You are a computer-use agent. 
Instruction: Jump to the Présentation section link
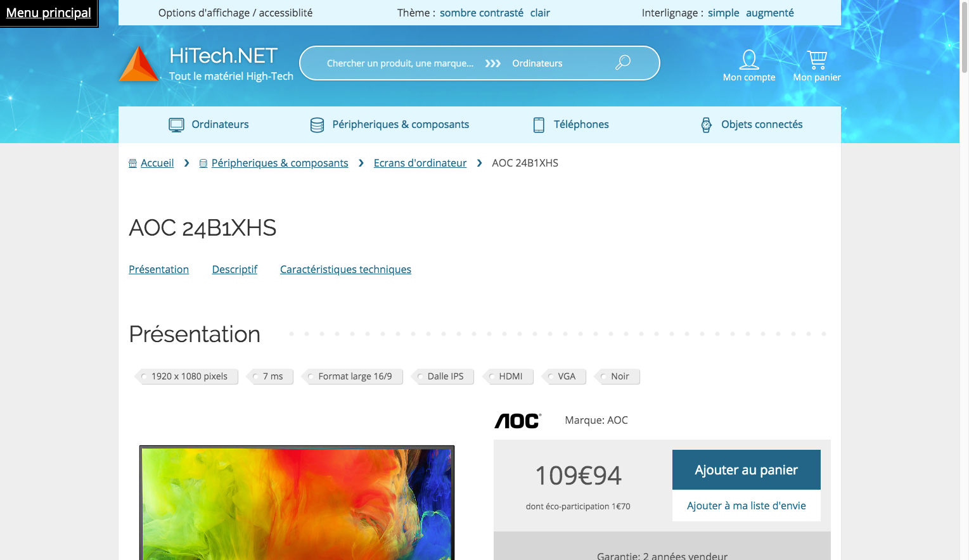pyautogui.click(x=158, y=269)
